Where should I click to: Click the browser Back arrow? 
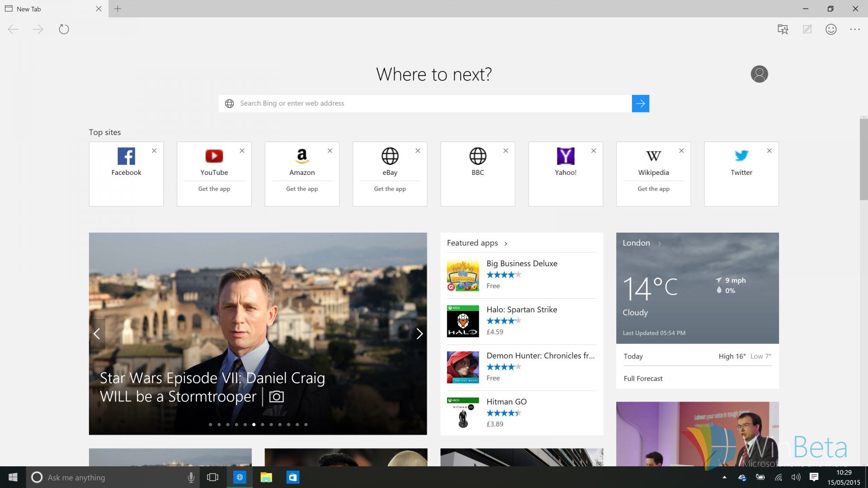click(x=13, y=29)
